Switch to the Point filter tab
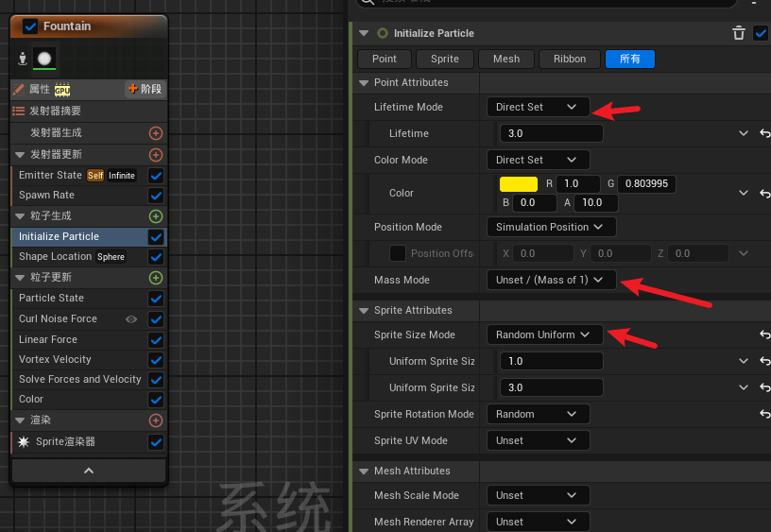The height and width of the screenshot is (532, 771). (x=384, y=59)
